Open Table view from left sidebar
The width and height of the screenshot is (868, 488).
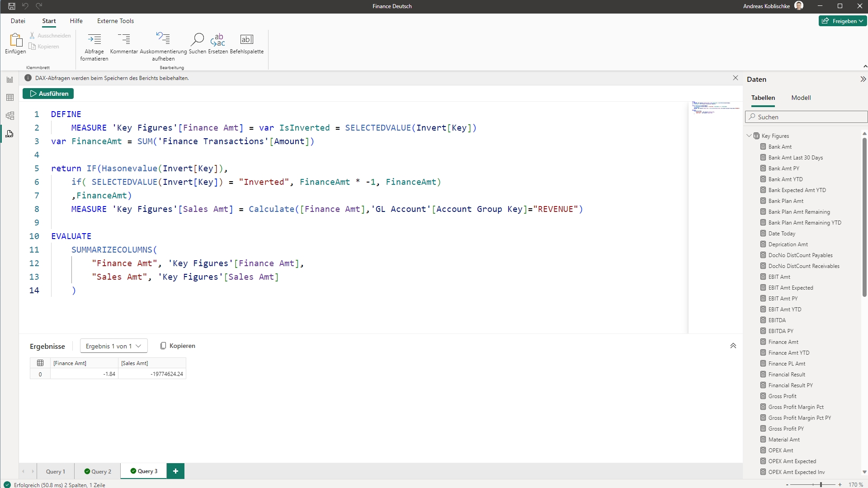point(10,98)
